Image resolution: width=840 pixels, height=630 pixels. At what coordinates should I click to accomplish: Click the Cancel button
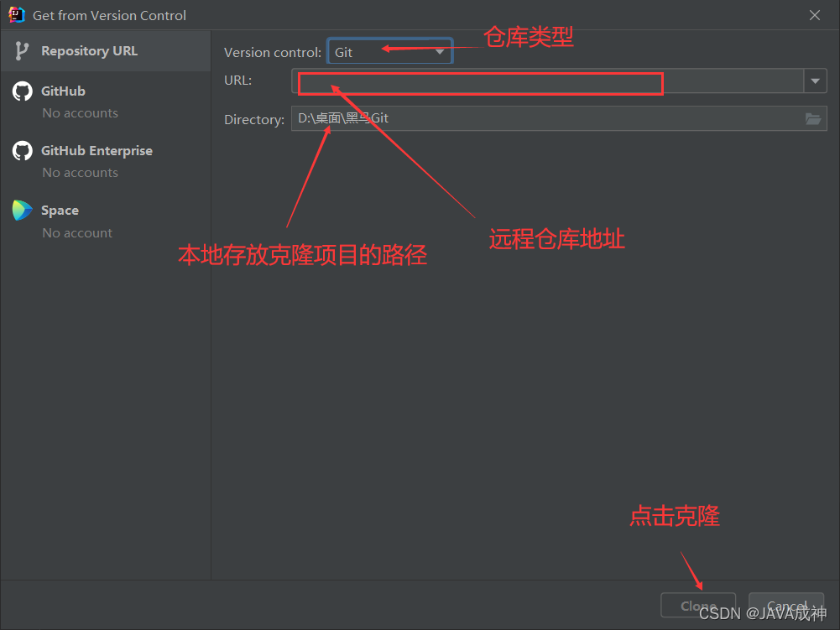[x=785, y=605]
